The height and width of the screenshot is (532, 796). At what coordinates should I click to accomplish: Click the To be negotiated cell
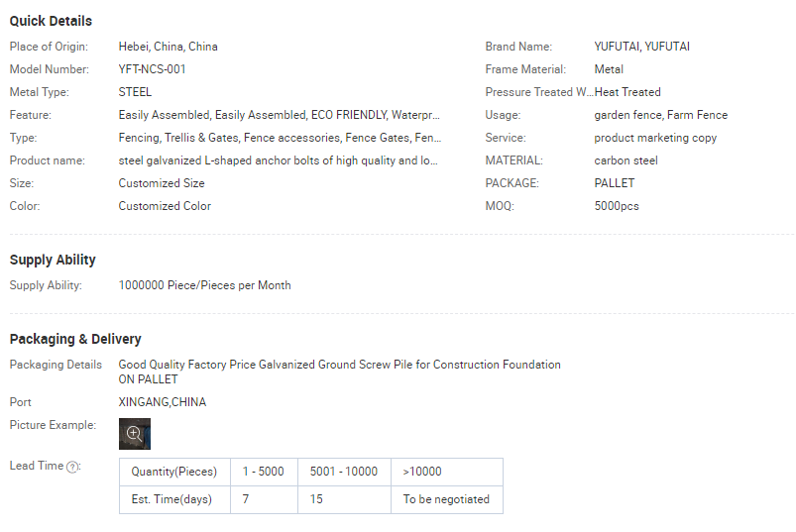click(x=447, y=499)
